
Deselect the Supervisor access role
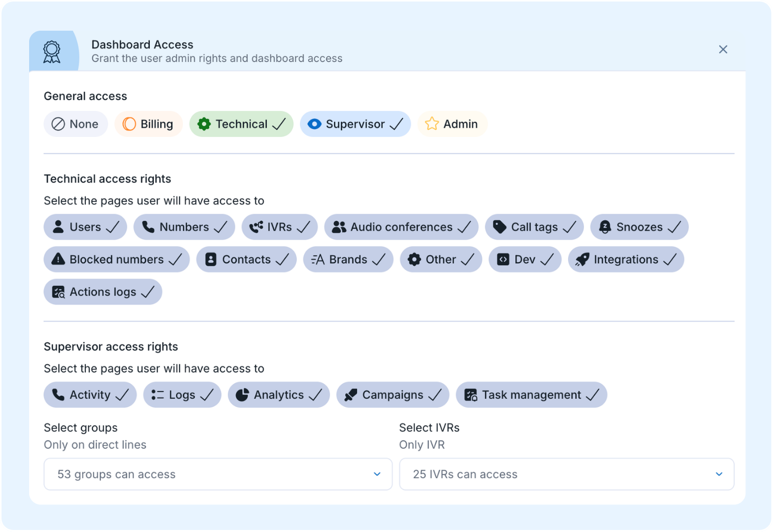coord(355,124)
